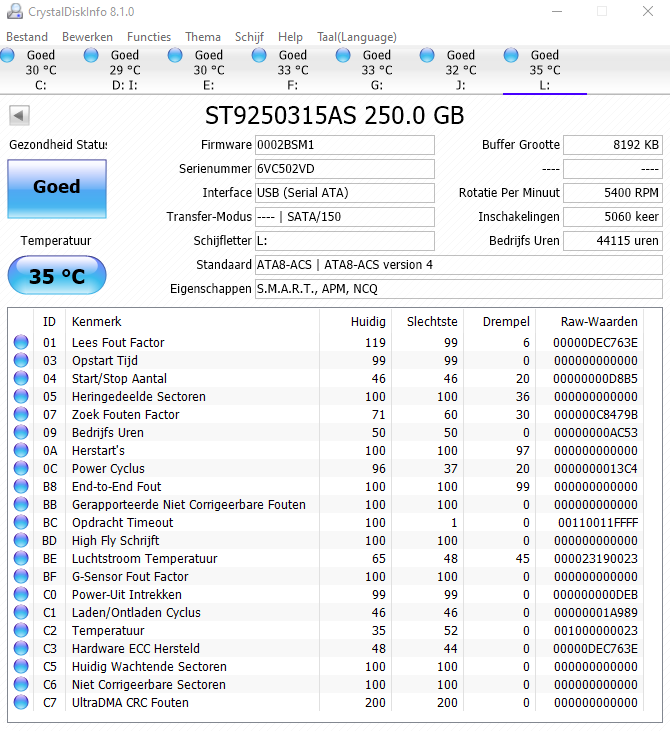Screen dimensions: 670x731
Task: Click the 35 °C temperature button
Action: point(56,276)
